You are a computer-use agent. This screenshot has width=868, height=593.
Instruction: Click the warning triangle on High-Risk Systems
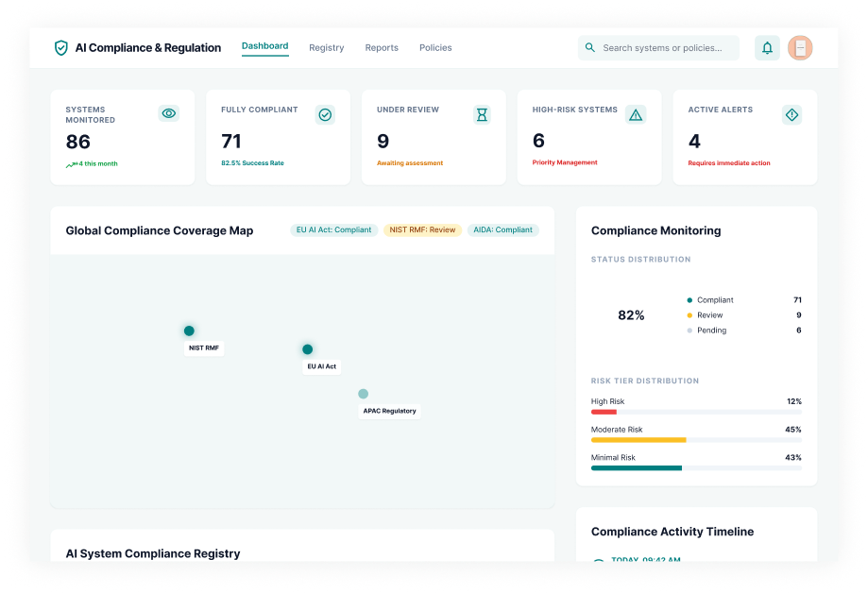[x=636, y=114]
